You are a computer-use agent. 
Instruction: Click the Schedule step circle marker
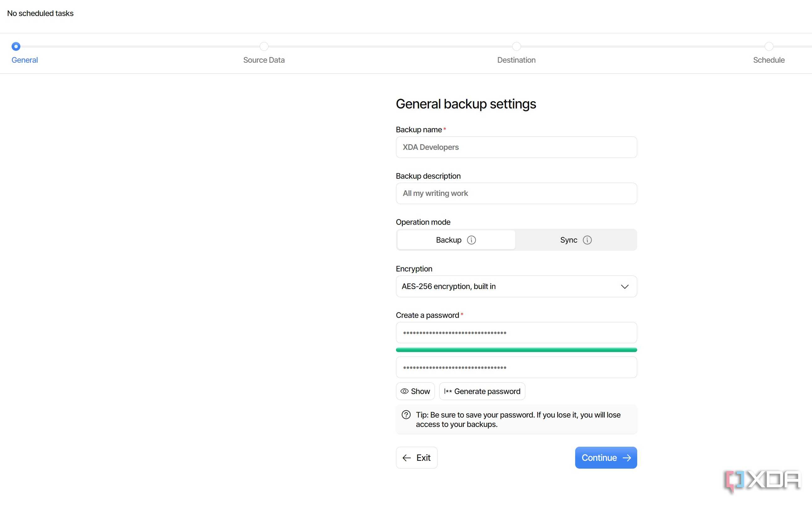click(769, 46)
